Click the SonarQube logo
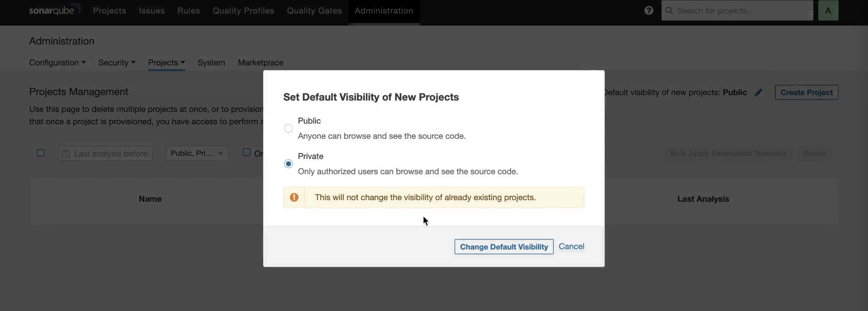This screenshot has height=311, width=868. [55, 9]
